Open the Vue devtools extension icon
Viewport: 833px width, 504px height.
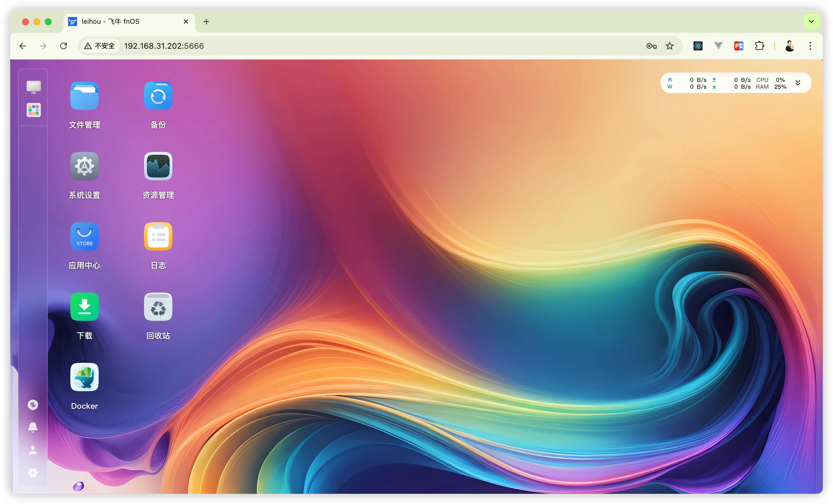click(718, 46)
